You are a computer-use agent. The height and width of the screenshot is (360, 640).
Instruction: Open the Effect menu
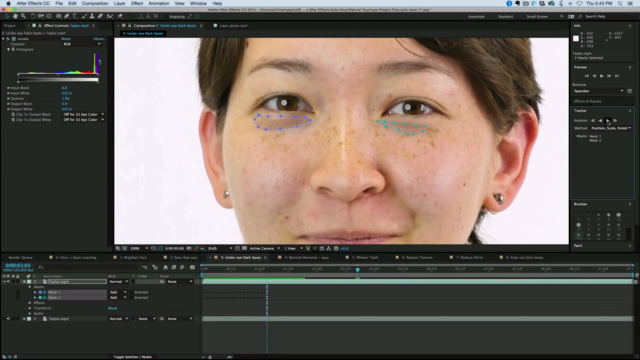(x=137, y=3)
